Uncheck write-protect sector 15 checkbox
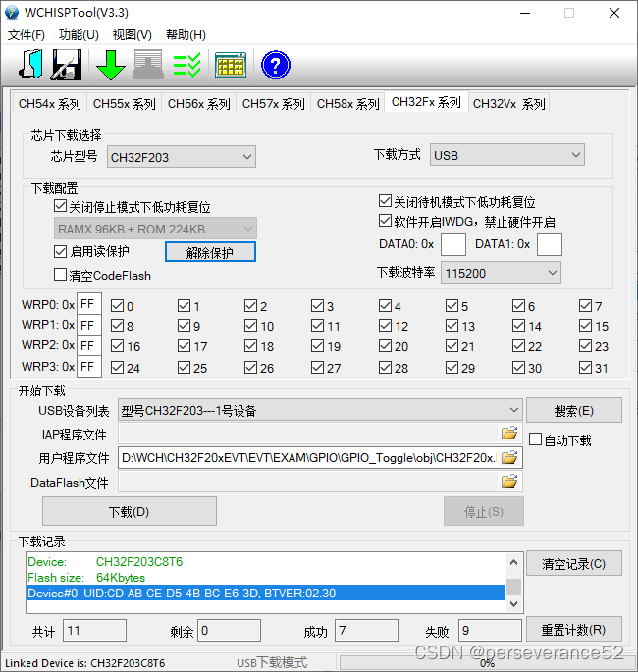Screen dimensions: 638x672 pos(585,326)
